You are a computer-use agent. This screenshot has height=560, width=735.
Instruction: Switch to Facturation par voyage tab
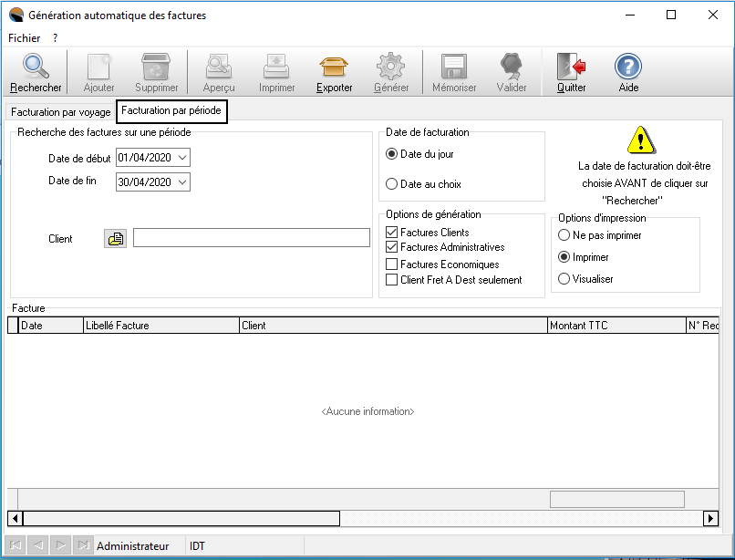[60, 112]
